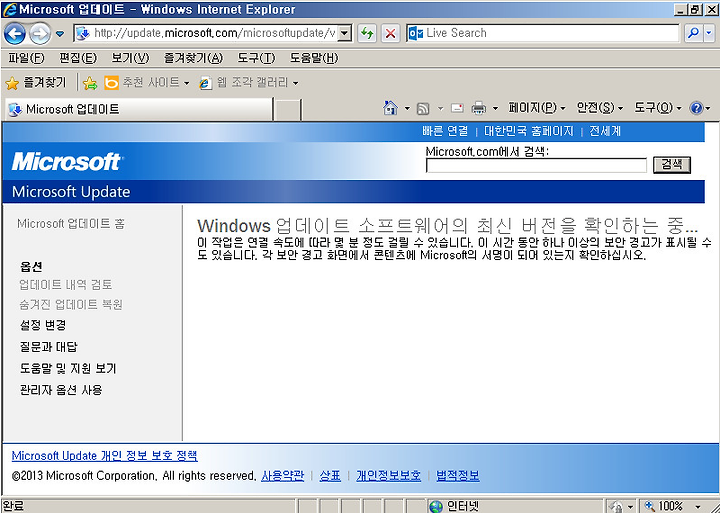Click the 빠른 연결 link

click(x=445, y=131)
